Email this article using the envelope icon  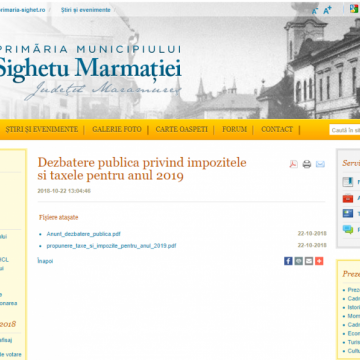[x=320, y=164]
